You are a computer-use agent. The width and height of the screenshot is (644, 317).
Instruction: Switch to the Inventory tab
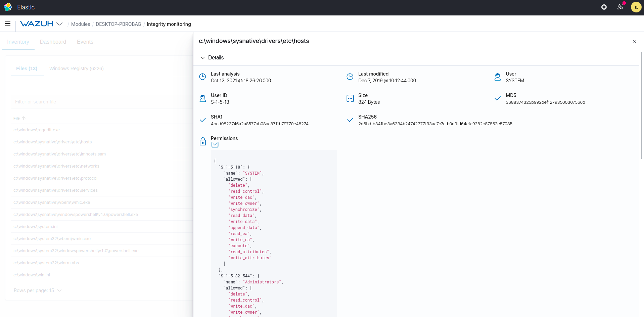pos(18,42)
